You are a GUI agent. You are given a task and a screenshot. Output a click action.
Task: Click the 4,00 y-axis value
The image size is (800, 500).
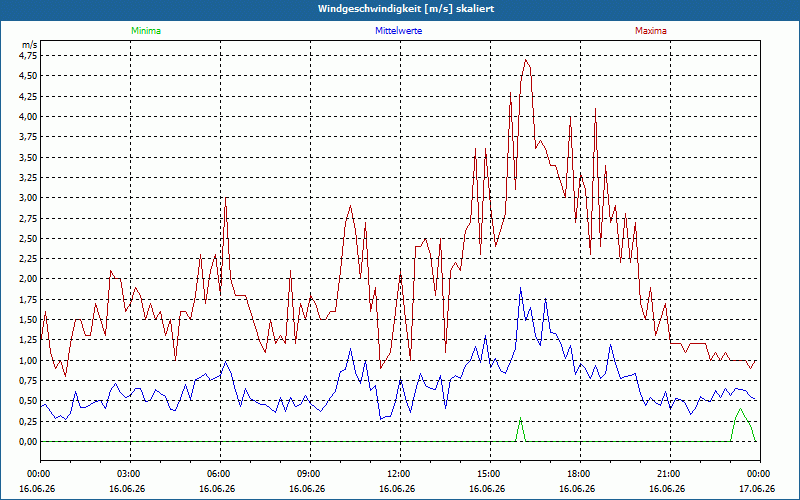pyautogui.click(x=28, y=116)
